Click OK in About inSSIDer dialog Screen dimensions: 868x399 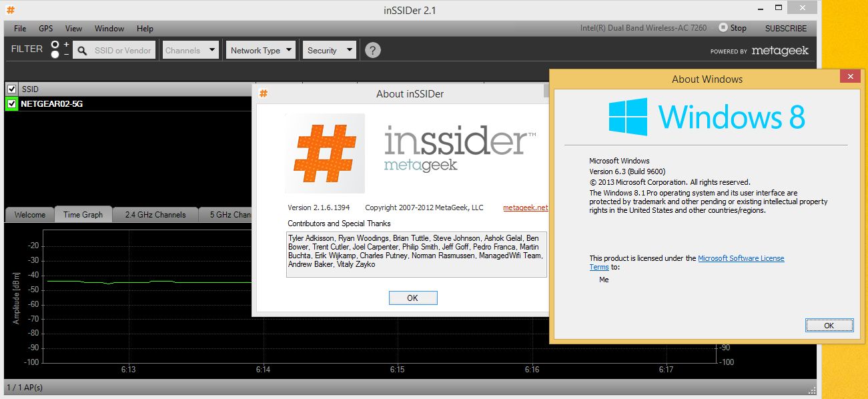click(x=412, y=298)
